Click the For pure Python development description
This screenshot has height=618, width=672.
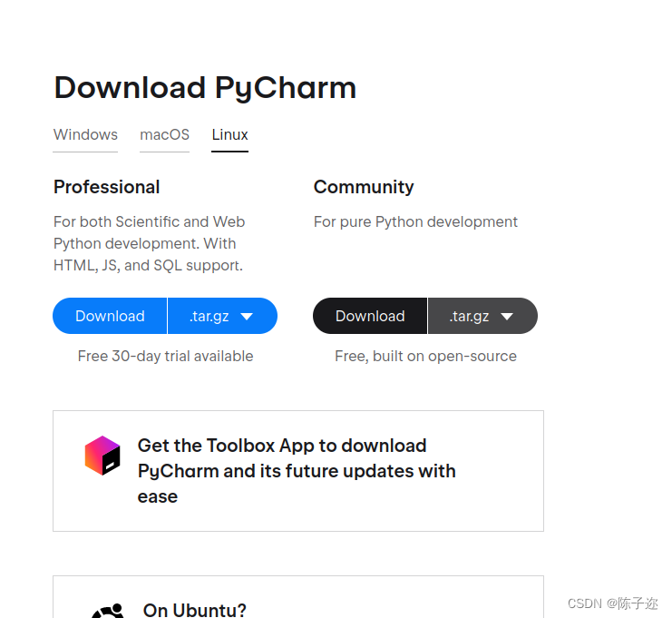pyautogui.click(x=415, y=221)
